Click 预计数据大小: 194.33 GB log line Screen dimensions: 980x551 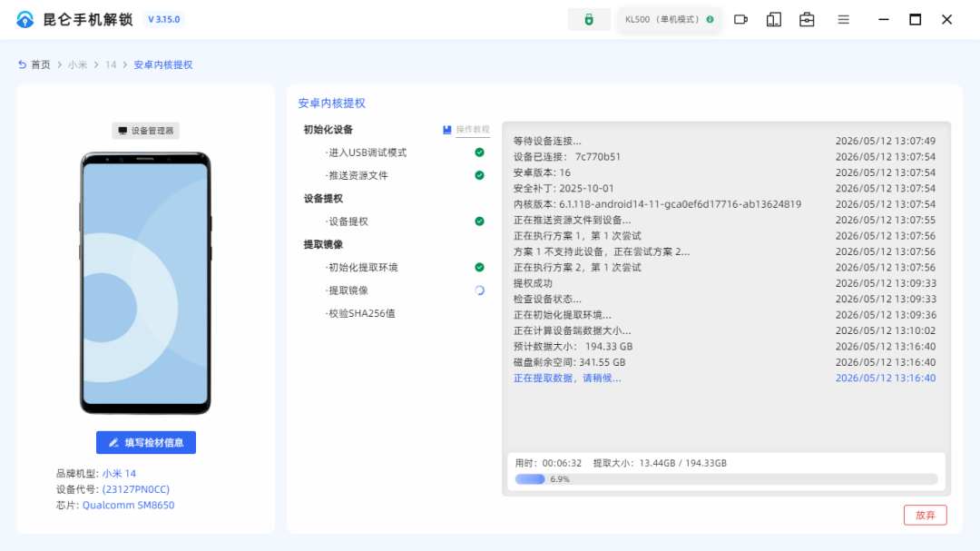(x=573, y=347)
